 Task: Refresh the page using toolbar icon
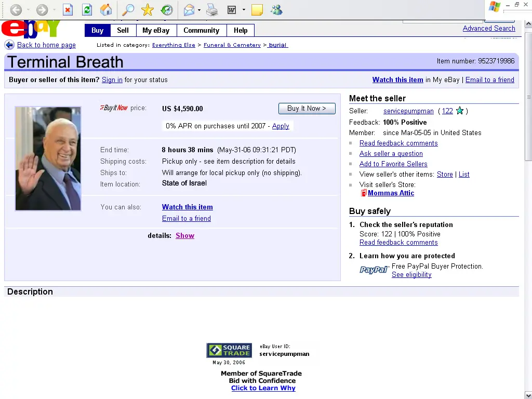[87, 10]
